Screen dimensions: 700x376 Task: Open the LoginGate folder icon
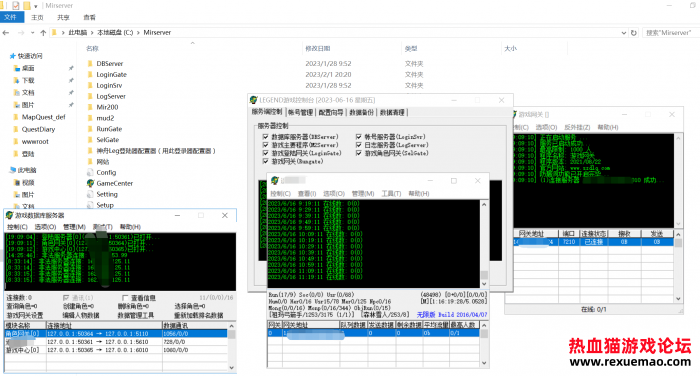pyautogui.click(x=90, y=75)
